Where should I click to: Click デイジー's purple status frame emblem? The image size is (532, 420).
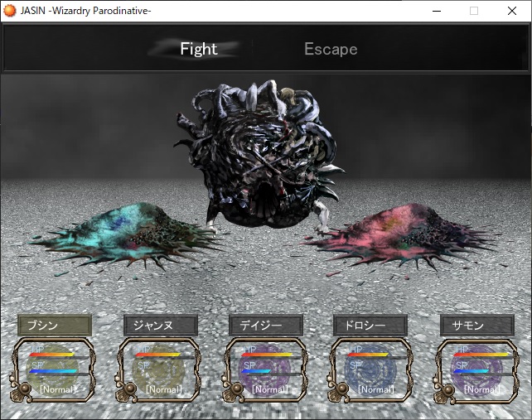tap(267, 369)
